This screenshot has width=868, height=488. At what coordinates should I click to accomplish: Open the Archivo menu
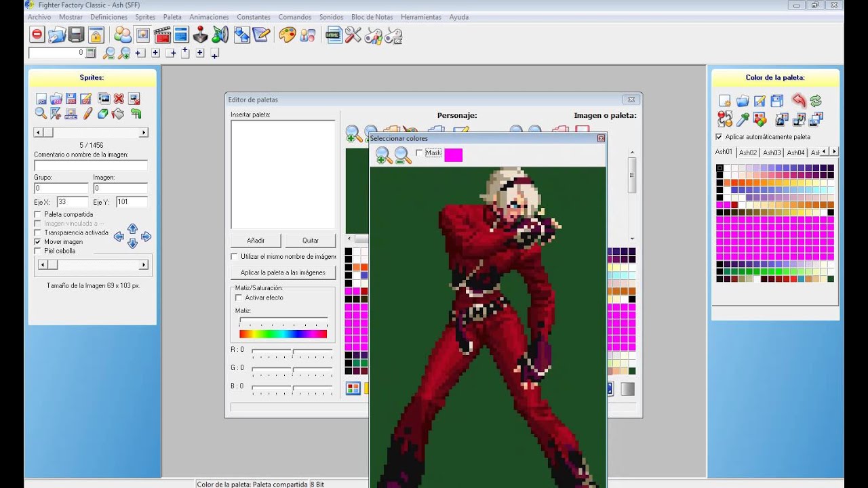tap(39, 17)
